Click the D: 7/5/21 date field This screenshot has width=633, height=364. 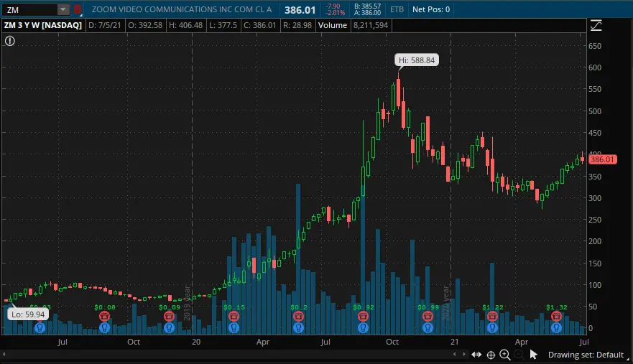(x=105, y=25)
